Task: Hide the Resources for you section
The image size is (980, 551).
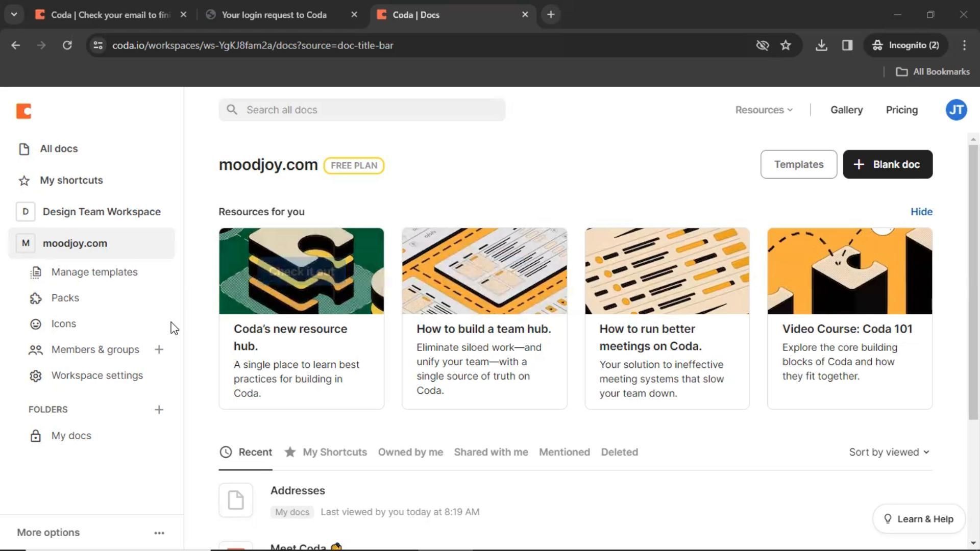Action: click(x=921, y=212)
